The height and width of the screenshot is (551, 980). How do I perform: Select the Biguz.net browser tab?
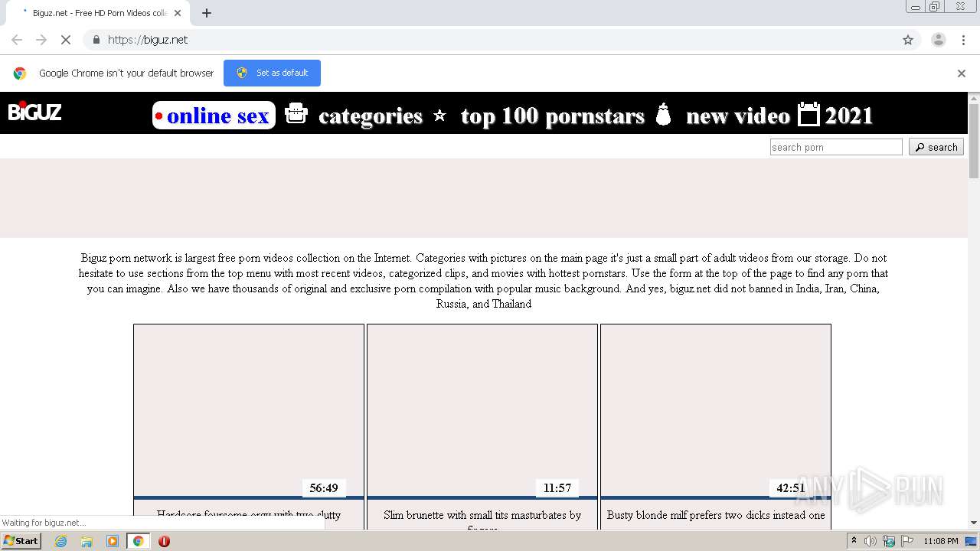(98, 13)
